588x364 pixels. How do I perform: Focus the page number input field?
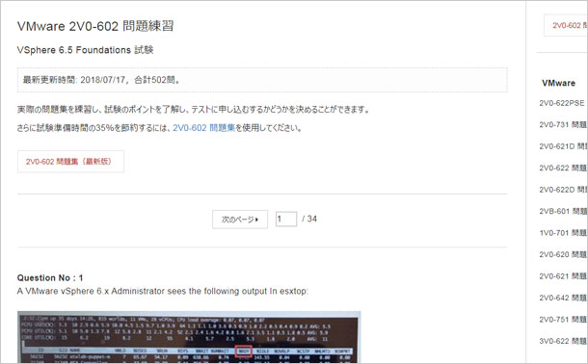point(286,220)
